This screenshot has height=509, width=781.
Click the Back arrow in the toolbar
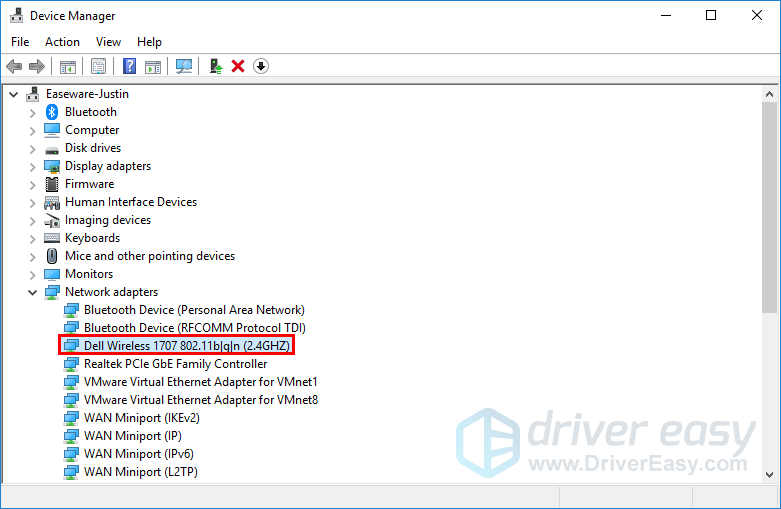pyautogui.click(x=14, y=66)
